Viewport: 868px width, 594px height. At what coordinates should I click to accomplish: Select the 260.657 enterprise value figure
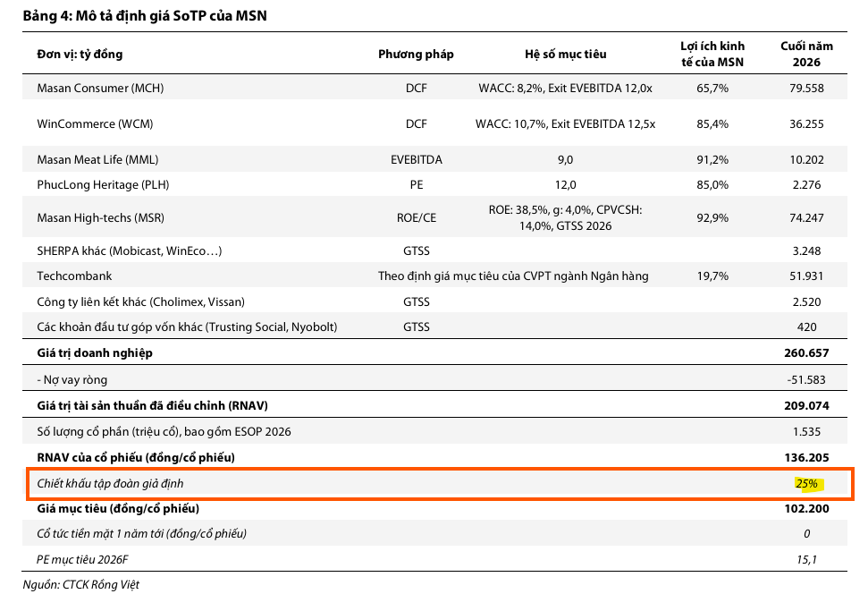tap(806, 353)
